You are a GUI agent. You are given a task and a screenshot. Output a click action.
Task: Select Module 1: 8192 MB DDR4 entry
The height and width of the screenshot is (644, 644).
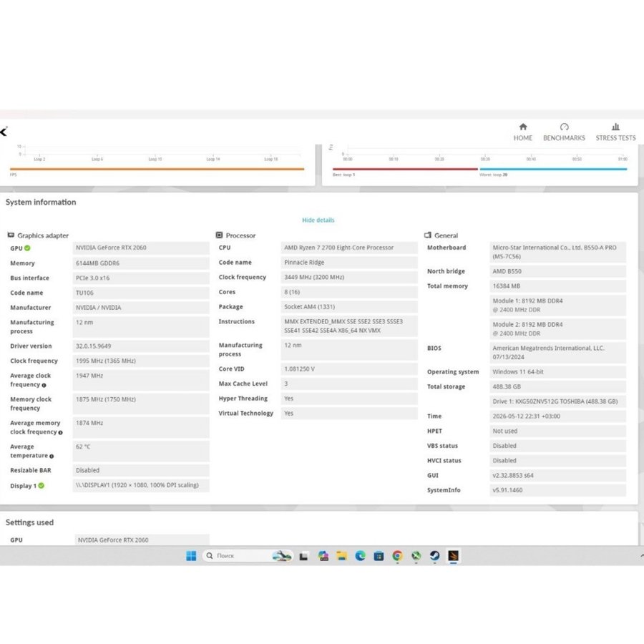[557, 306]
